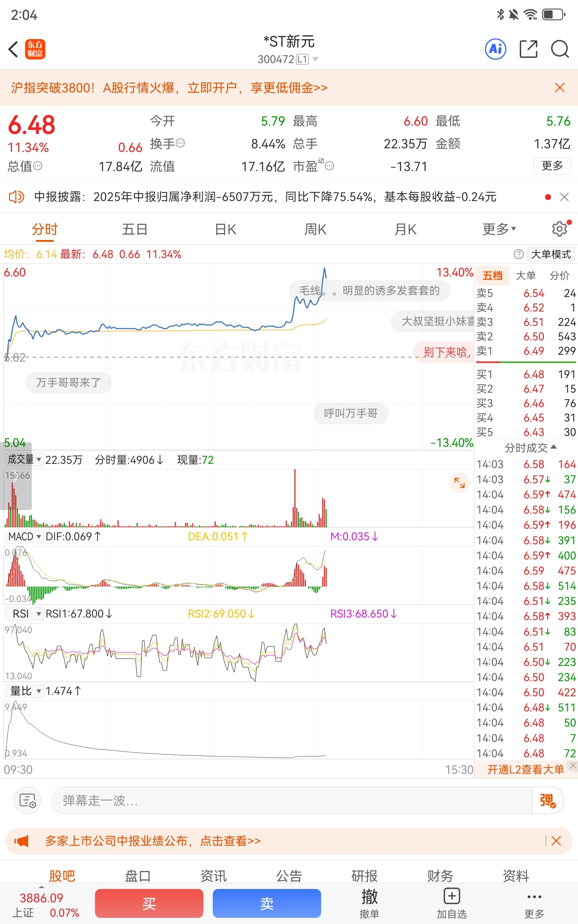Tap the 呼叫万手哥 bullet comment
This screenshot has height=924, width=578.
[x=350, y=414]
